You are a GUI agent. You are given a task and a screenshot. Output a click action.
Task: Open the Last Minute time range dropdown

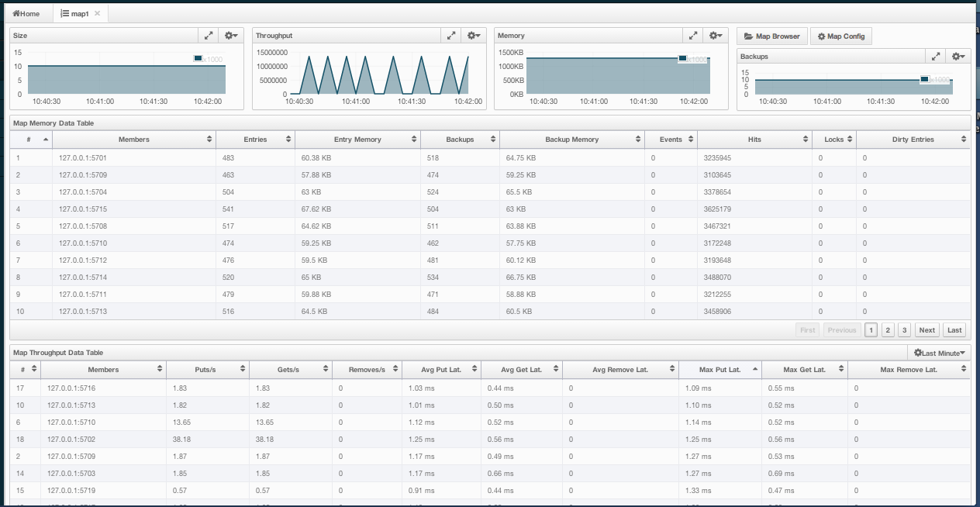(x=939, y=353)
